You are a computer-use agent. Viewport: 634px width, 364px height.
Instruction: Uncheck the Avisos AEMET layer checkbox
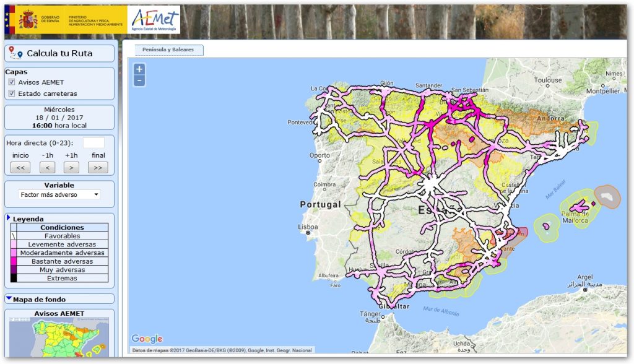(11, 82)
